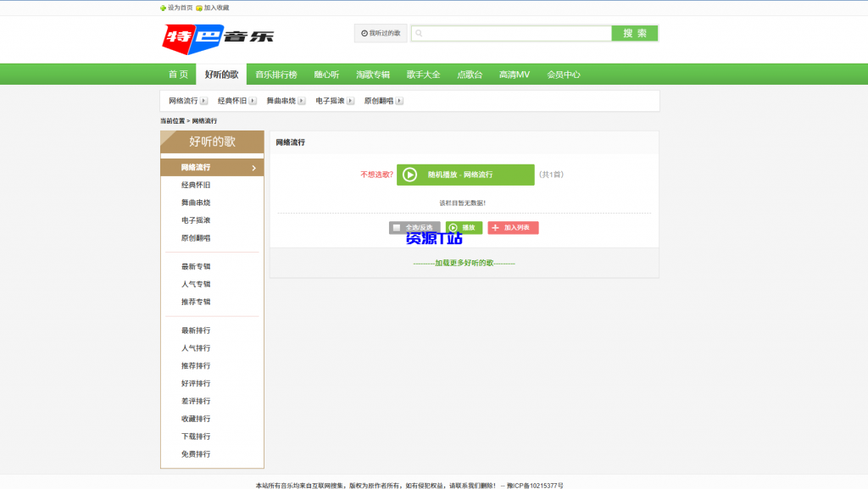Screen dimensions: 868x489
Task: Click the green 播放 play icon
Action: click(x=455, y=227)
